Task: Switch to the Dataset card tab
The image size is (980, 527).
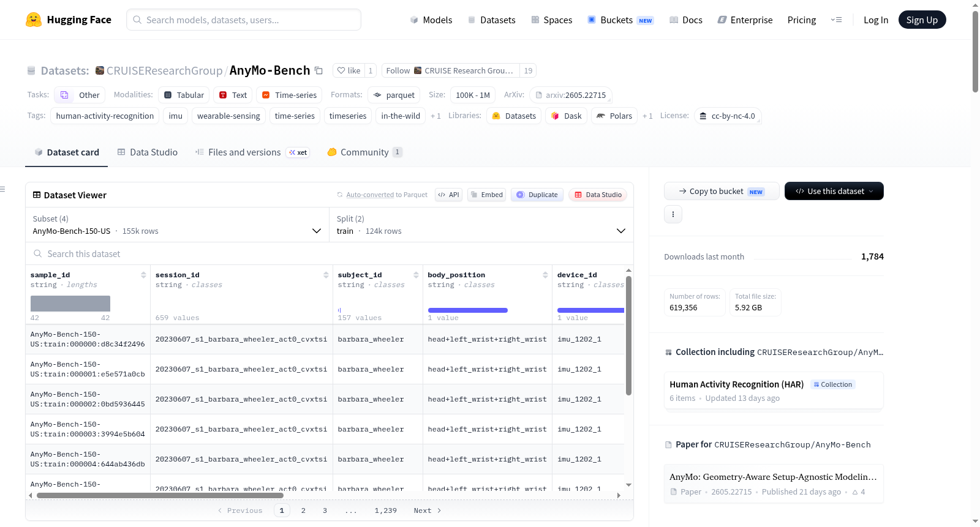Action: tap(67, 152)
